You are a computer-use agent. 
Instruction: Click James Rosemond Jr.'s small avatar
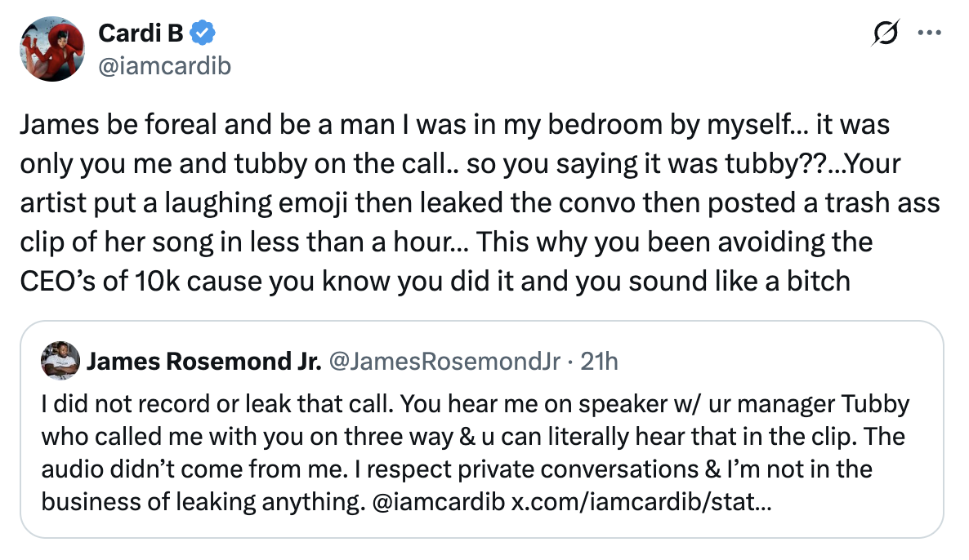(x=60, y=361)
